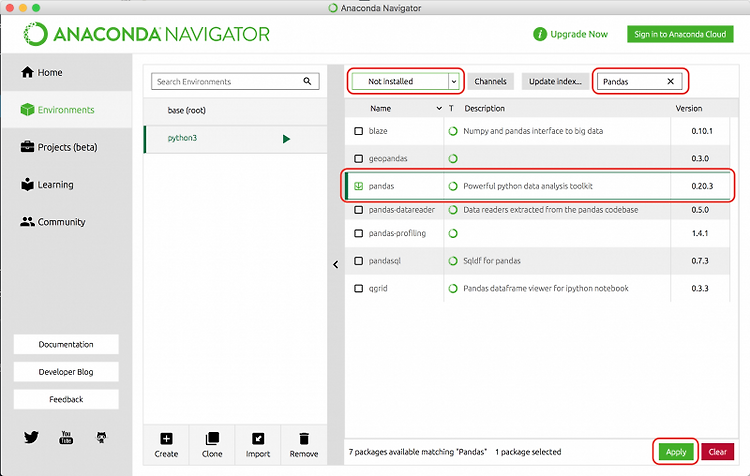Image resolution: width=750 pixels, height=476 pixels.
Task: Apply the selected package changes
Action: pyautogui.click(x=675, y=452)
